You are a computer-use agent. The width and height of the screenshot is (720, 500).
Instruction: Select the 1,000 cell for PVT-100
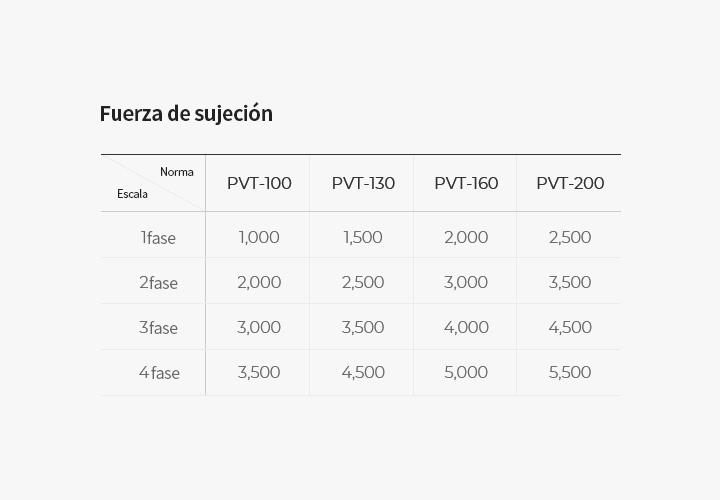pos(259,237)
